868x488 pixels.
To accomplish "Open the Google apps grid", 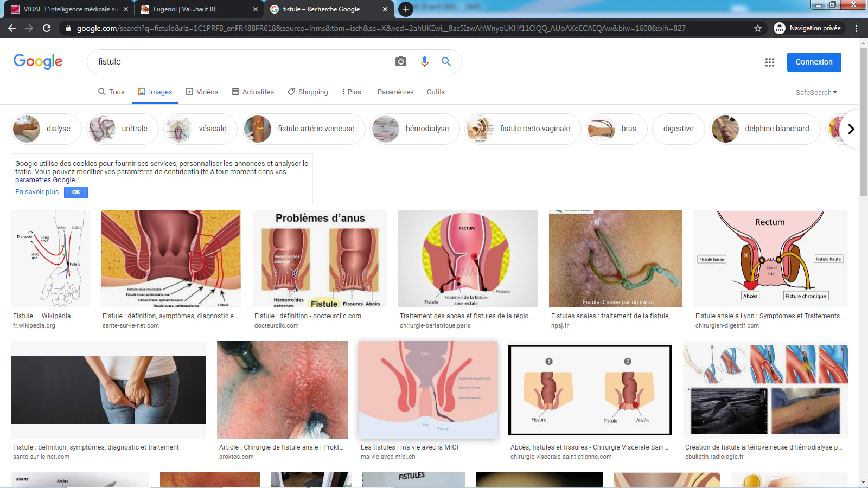I will pyautogui.click(x=769, y=62).
